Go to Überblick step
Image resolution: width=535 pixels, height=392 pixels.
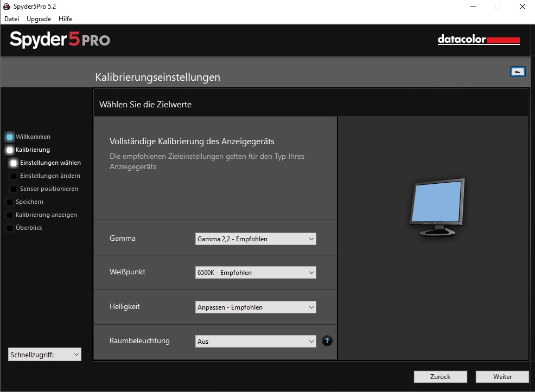[29, 228]
